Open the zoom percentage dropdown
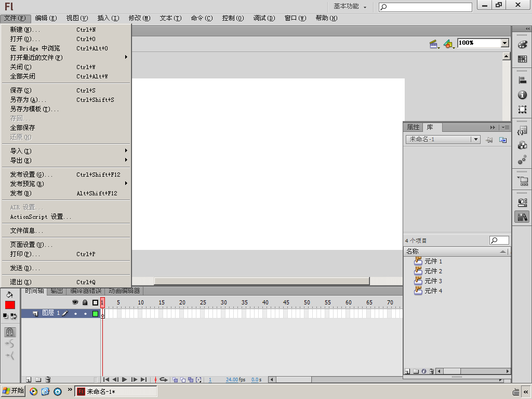This screenshot has width=532, height=399. (505, 43)
